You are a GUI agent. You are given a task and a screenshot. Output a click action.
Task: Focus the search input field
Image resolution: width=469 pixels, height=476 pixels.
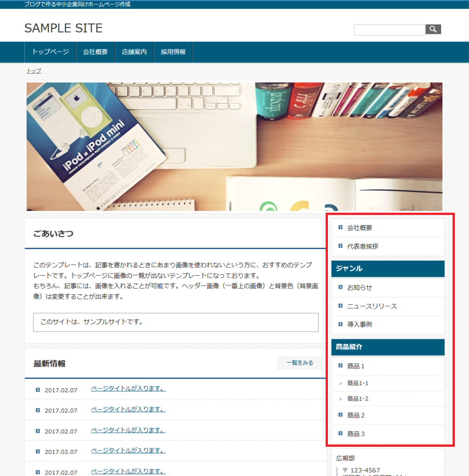[389, 30]
